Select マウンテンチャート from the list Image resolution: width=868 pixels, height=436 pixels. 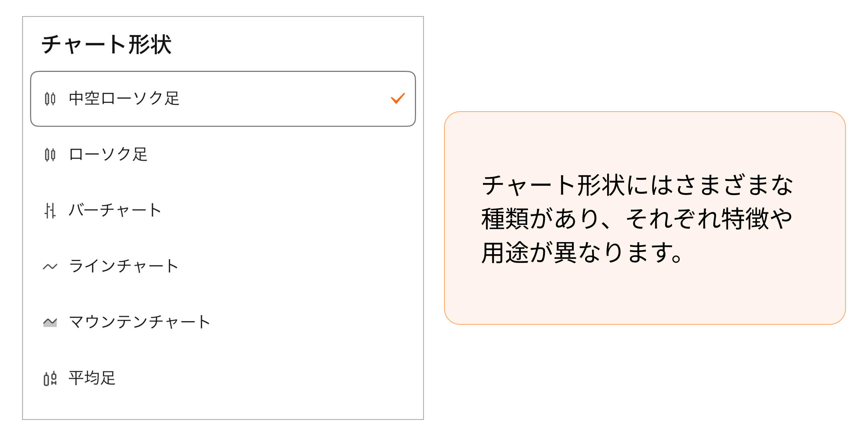pyautogui.click(x=139, y=322)
